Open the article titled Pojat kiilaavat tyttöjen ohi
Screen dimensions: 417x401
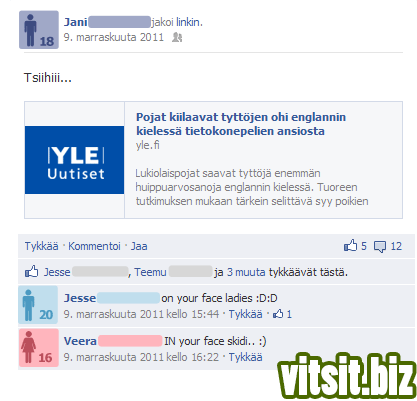[x=241, y=124]
